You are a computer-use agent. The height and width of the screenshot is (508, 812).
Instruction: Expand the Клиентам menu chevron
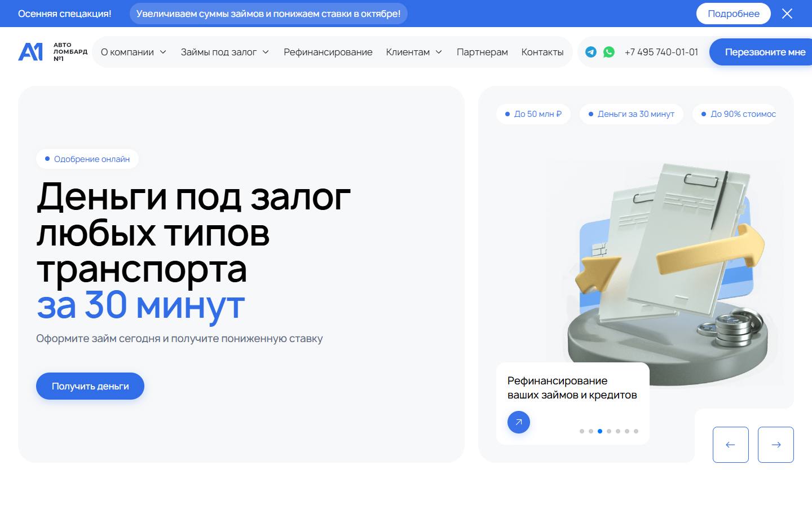tap(439, 52)
